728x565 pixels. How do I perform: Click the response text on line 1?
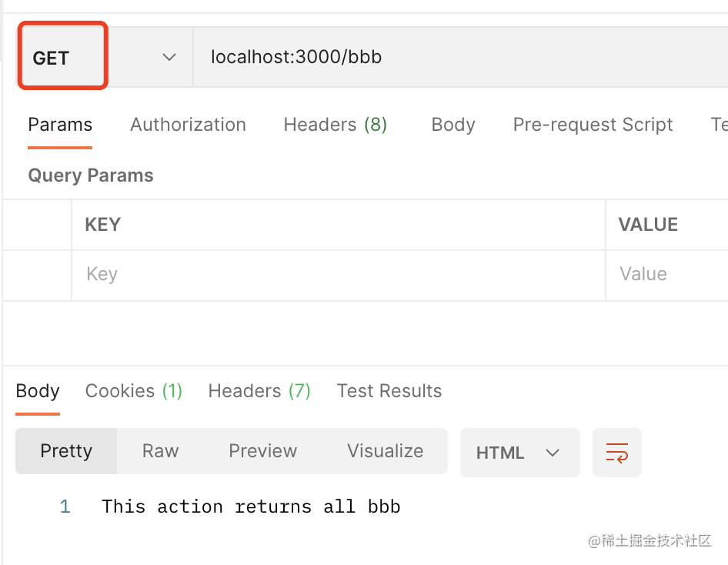tap(251, 506)
